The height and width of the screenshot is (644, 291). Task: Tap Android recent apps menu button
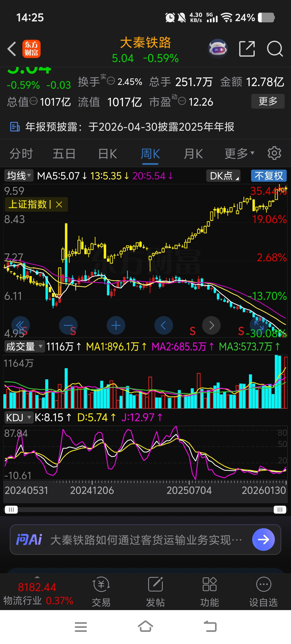click(x=81, y=627)
